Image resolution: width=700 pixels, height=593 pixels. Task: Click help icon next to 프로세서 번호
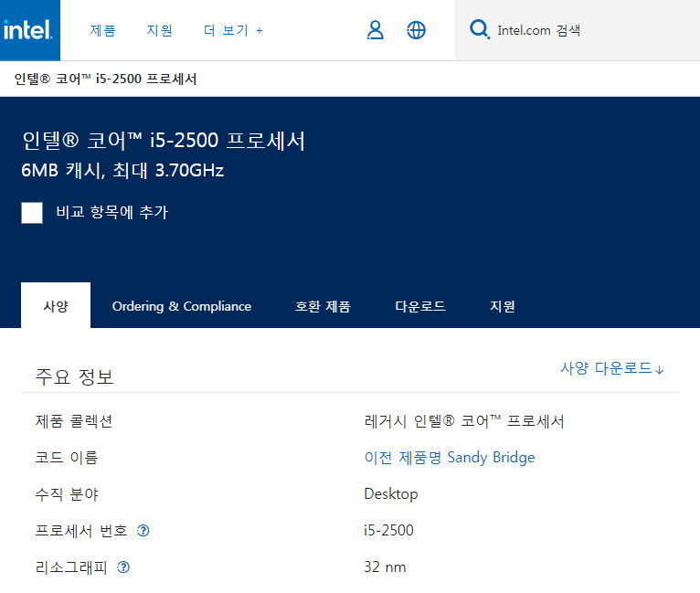coord(143,531)
